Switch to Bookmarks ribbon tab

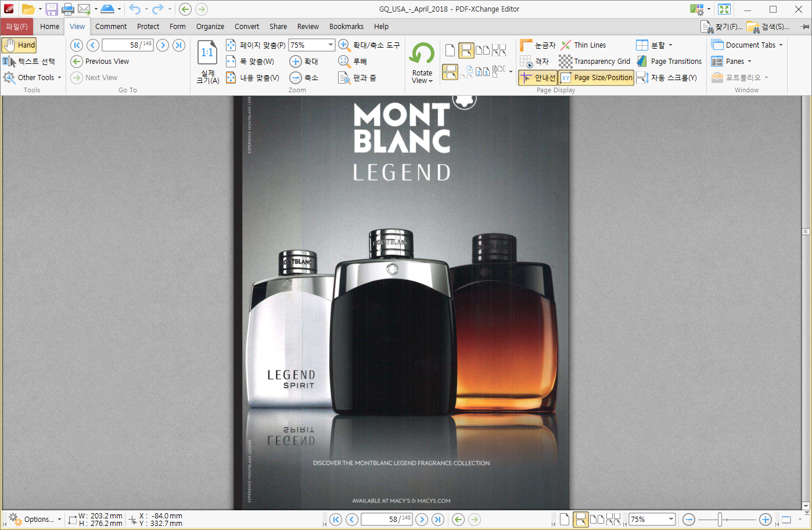346,26
